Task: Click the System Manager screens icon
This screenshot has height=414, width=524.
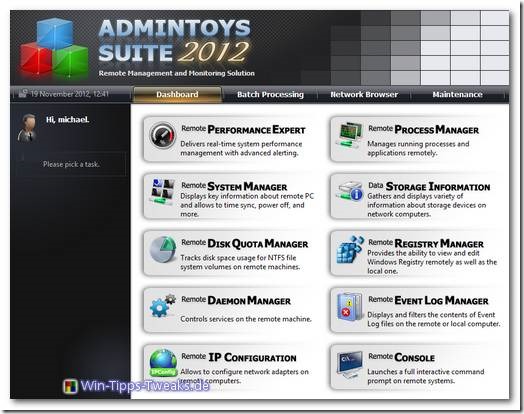Action: point(162,191)
